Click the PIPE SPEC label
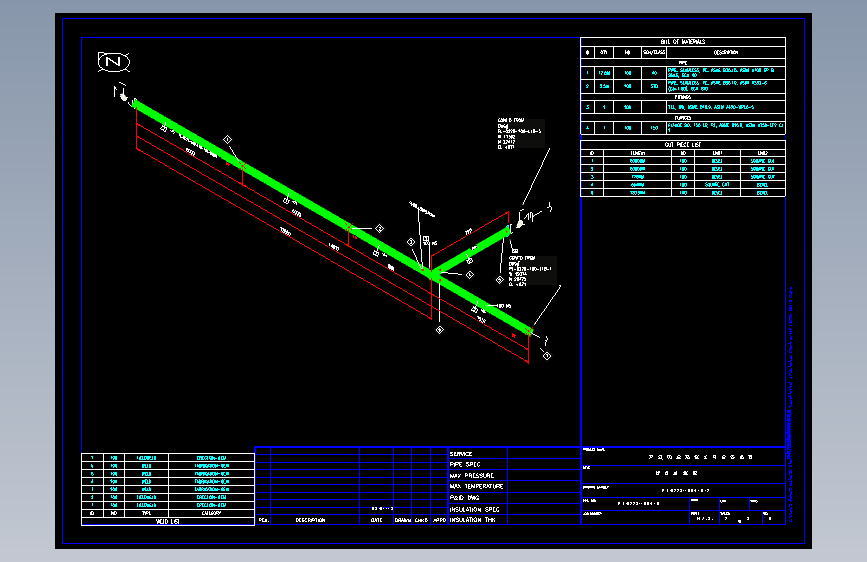 (465, 465)
